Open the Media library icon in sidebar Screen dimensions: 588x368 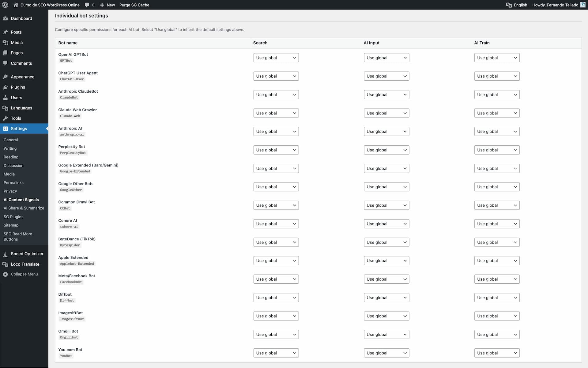[x=6, y=42]
